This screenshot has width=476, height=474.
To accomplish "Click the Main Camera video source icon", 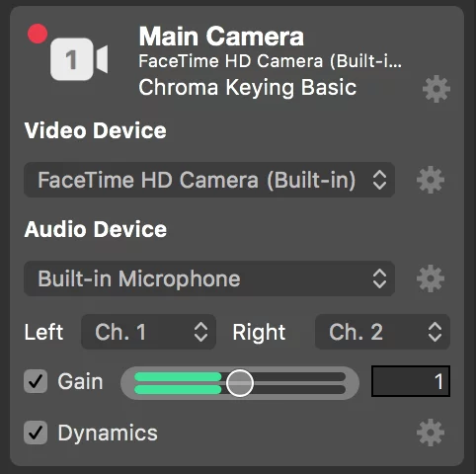I will coord(79,59).
